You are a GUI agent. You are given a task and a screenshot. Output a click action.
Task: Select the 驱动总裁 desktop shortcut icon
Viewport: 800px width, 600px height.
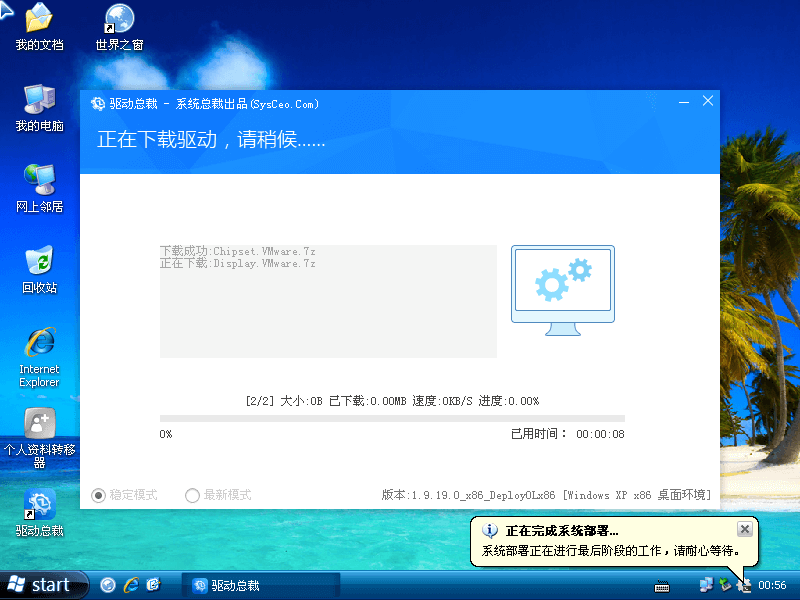39,504
